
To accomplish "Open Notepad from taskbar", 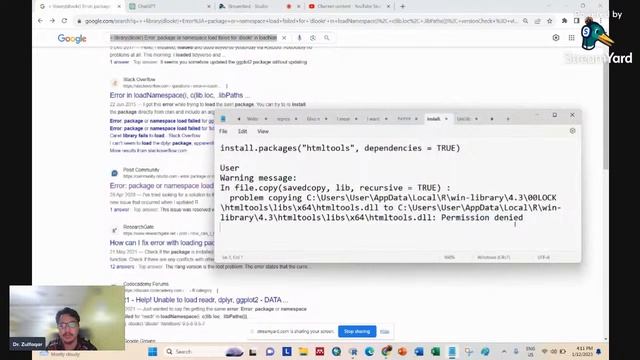I will click(452, 351).
